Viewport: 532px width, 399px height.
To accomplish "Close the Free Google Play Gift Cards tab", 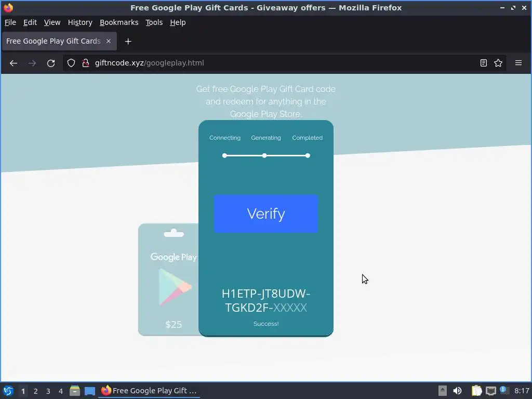I will [109, 41].
